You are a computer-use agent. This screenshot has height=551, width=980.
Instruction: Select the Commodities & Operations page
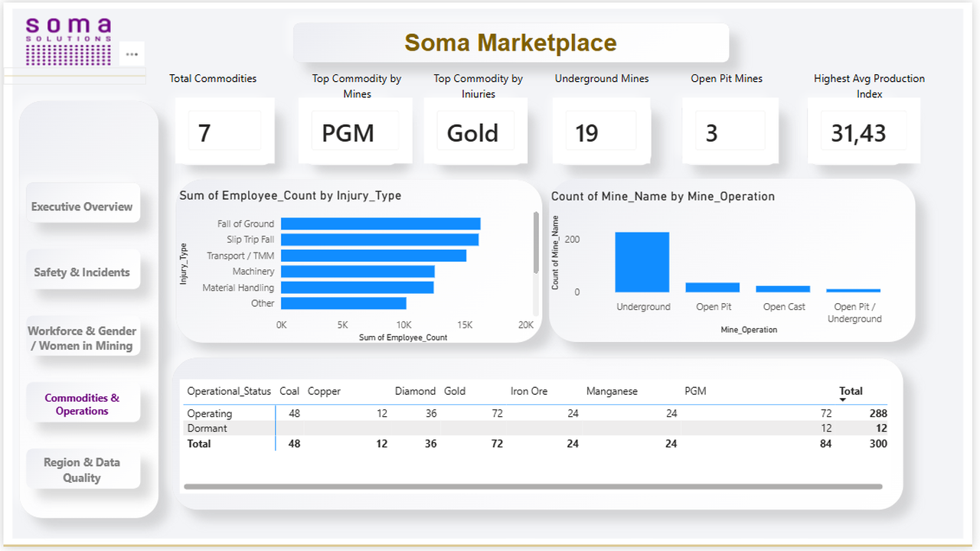pos(83,404)
